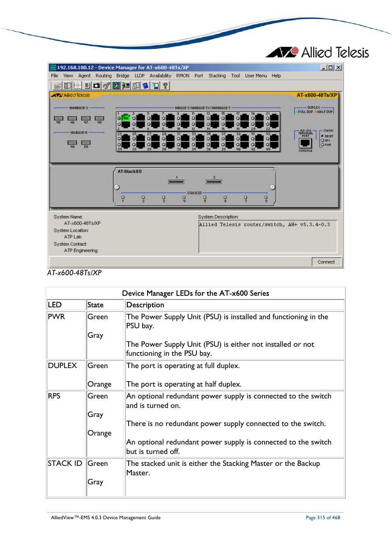Image resolution: width=392 pixels, height=555 pixels.
Task: Click the toolbar icon with red horizontal line
Action: 77,85
